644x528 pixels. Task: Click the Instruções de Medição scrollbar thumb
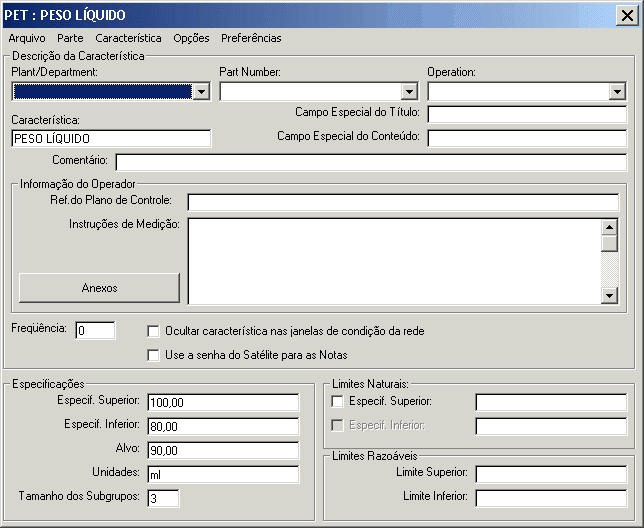pos(609,243)
